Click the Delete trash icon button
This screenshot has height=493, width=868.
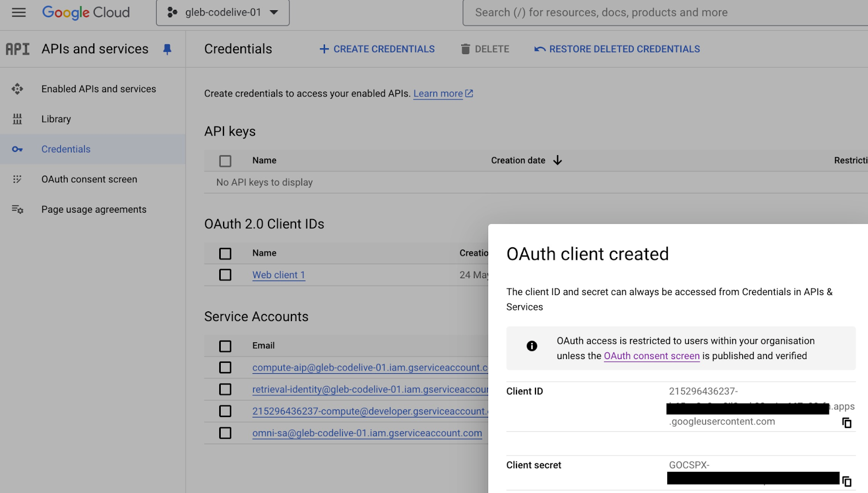484,49
